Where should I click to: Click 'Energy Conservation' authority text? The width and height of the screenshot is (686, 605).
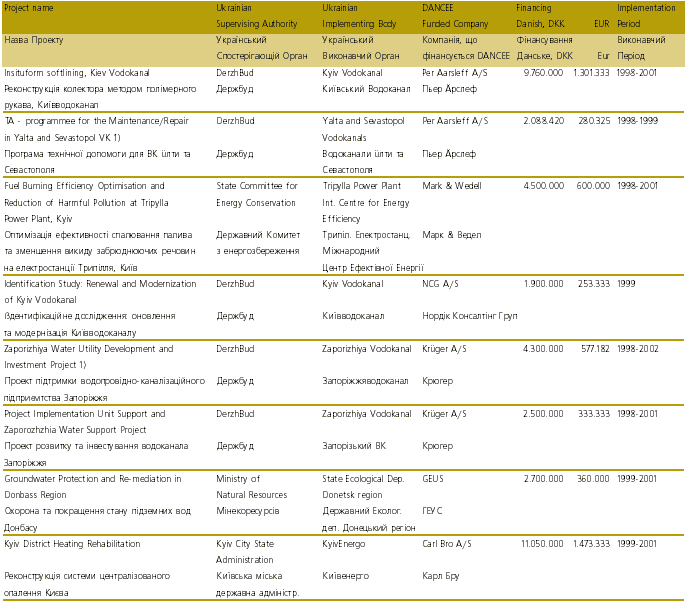pyautogui.click(x=256, y=203)
